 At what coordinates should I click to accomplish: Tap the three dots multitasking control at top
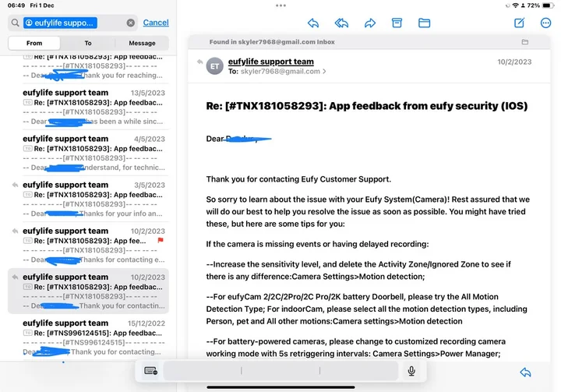[x=280, y=5]
